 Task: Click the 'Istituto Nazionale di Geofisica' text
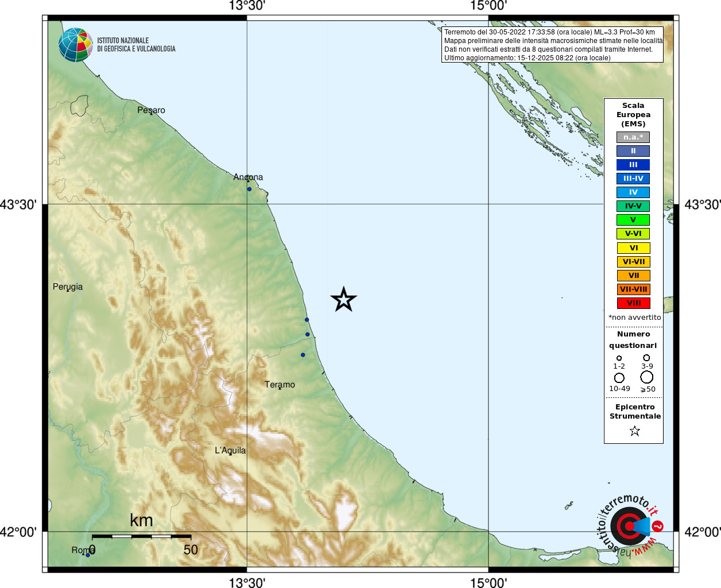[136, 45]
